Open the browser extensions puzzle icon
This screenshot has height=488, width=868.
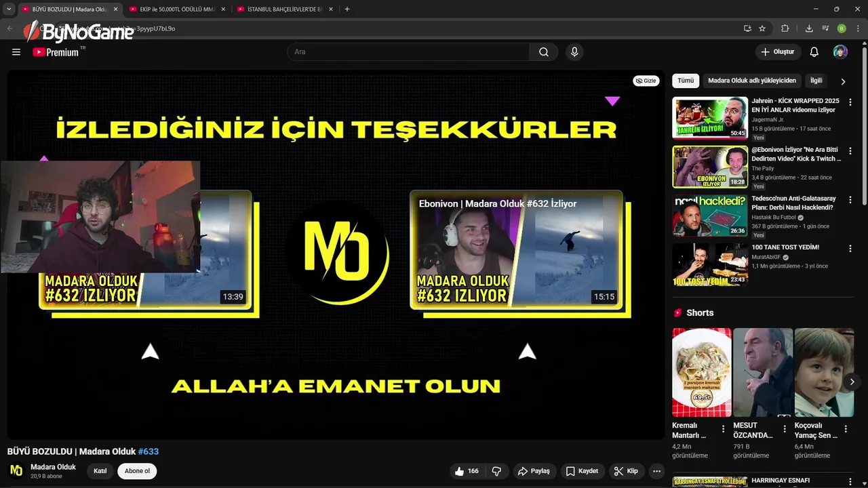point(785,28)
